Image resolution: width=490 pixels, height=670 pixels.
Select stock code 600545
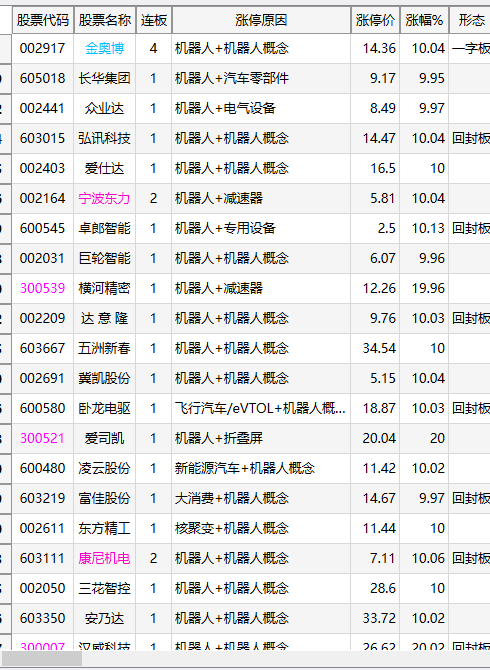[x=43, y=228]
